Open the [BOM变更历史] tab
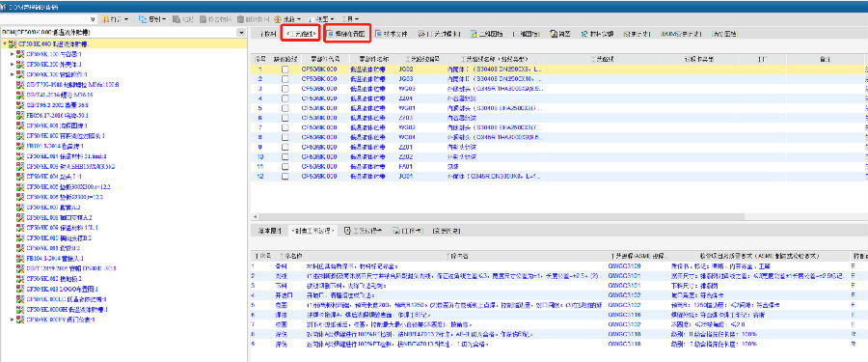Screen dimensions: 868x362 [x=681, y=33]
